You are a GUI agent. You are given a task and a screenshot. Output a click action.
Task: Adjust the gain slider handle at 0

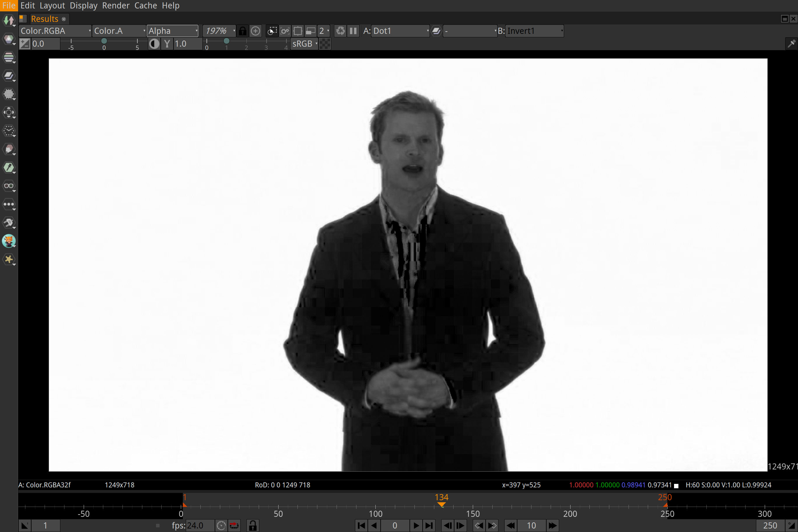(104, 41)
